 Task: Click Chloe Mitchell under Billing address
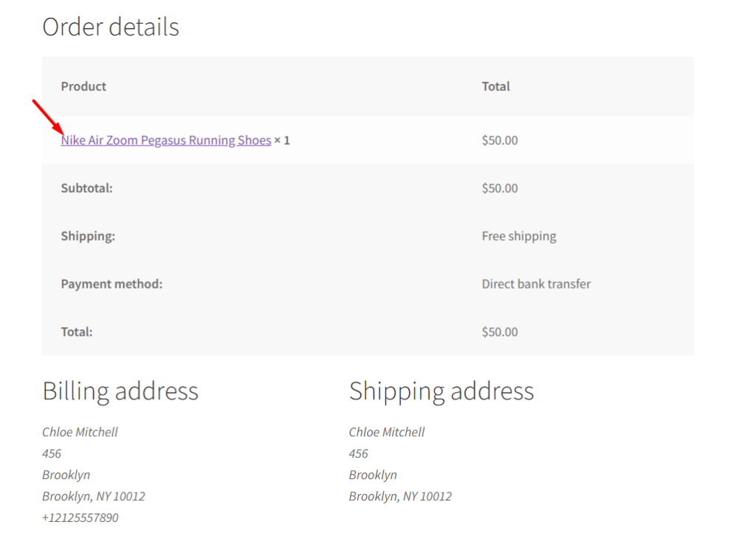click(80, 432)
